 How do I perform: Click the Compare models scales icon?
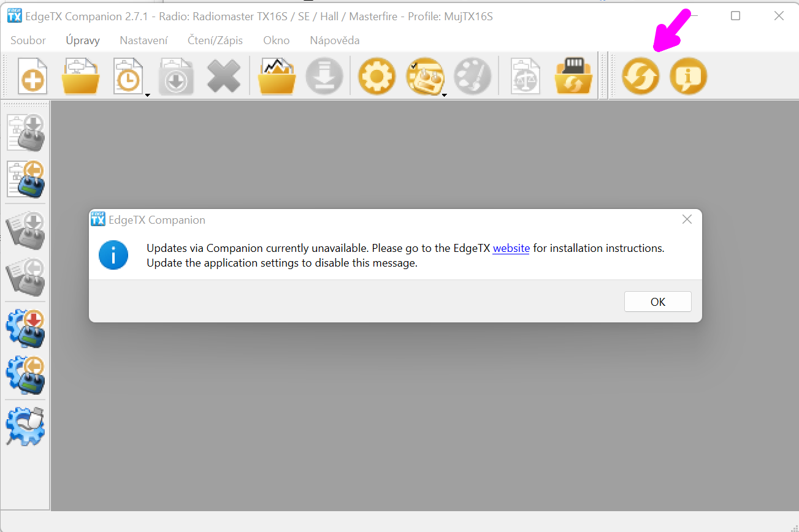526,77
